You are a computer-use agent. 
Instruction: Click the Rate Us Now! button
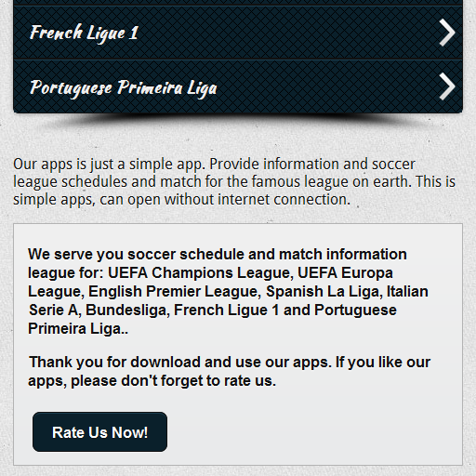(x=99, y=431)
